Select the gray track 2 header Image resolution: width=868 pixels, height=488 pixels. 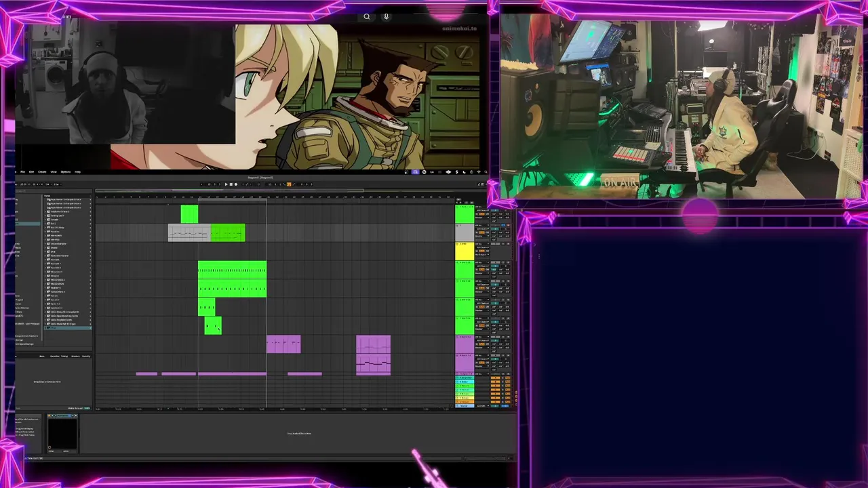[465, 232]
